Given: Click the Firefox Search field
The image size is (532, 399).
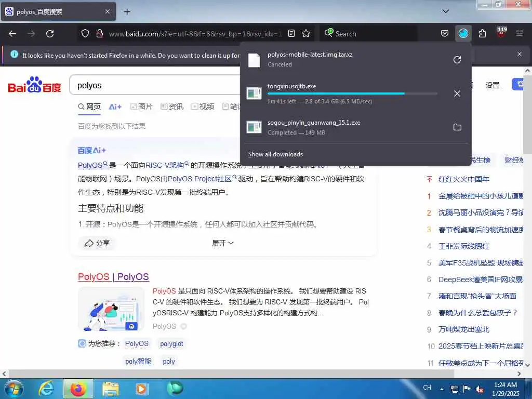Looking at the screenshot, I should (368, 34).
